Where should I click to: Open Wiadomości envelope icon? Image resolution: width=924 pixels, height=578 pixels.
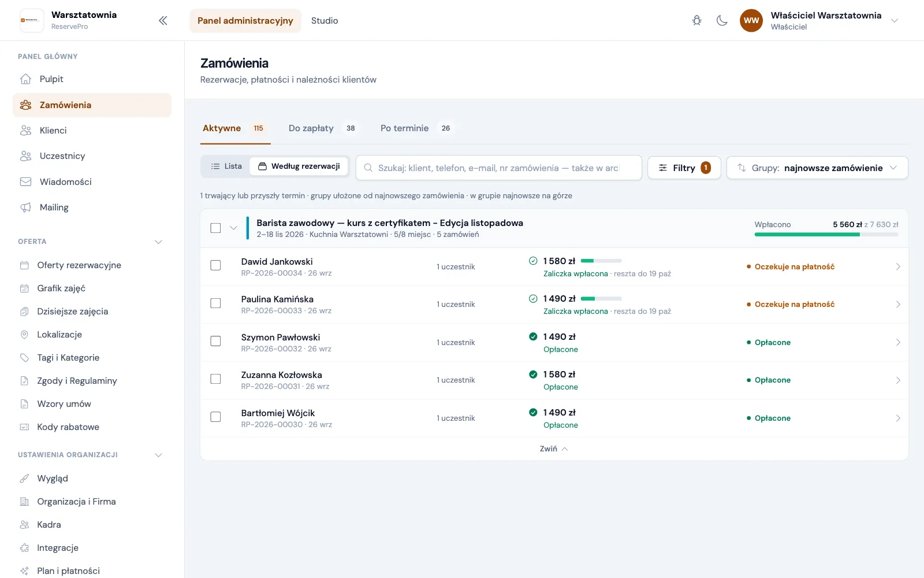[x=25, y=182]
